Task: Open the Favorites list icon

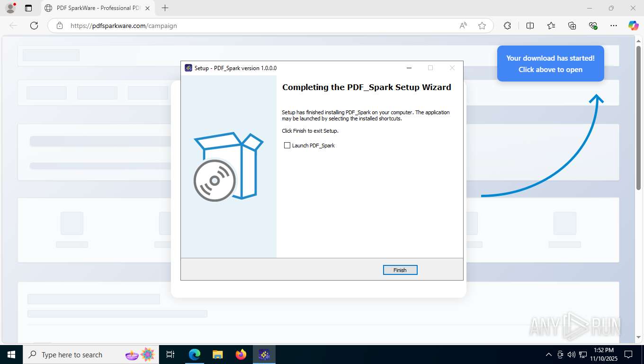Action: [551, 26]
